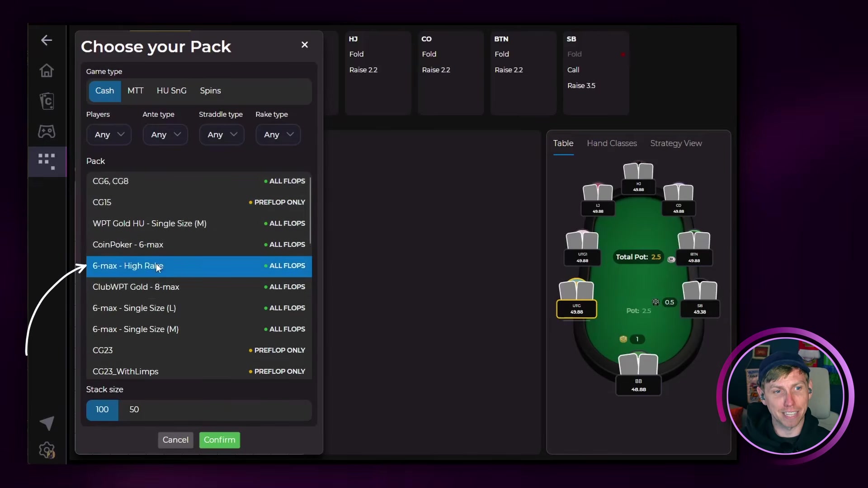Click the pack list scrollbar
This screenshot has width=868, height=488.
[x=310, y=211]
